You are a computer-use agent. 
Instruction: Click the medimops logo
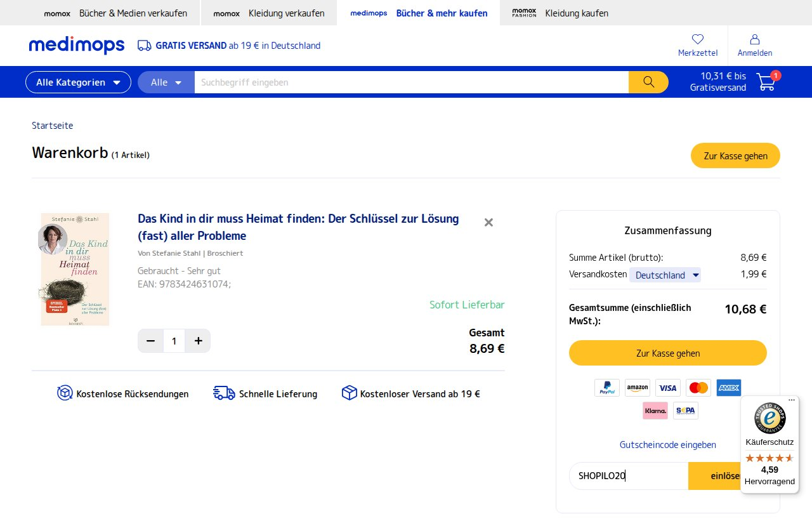tap(77, 46)
